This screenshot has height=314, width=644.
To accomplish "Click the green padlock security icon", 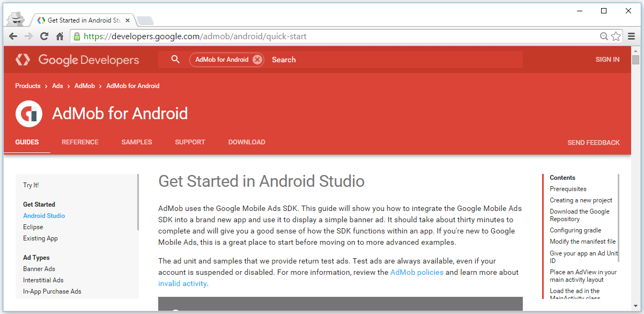I will click(x=77, y=36).
